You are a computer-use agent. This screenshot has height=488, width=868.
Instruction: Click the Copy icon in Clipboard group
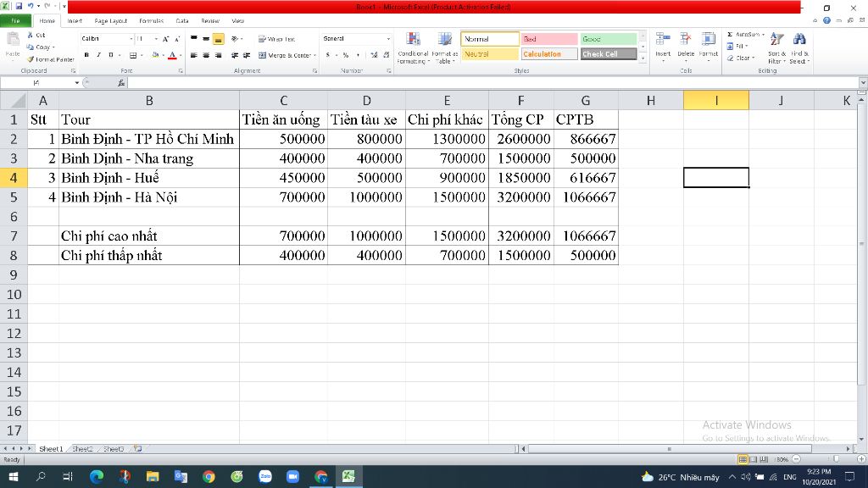pos(31,47)
